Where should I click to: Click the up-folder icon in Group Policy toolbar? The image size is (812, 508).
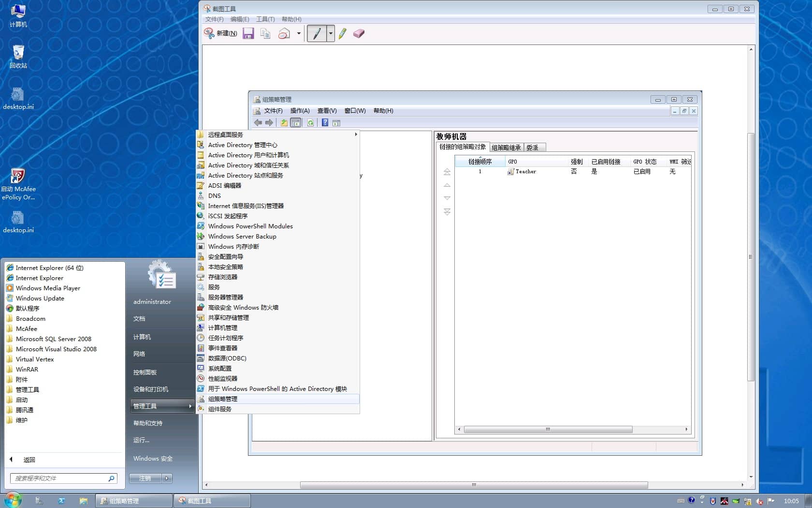pyautogui.click(x=284, y=123)
